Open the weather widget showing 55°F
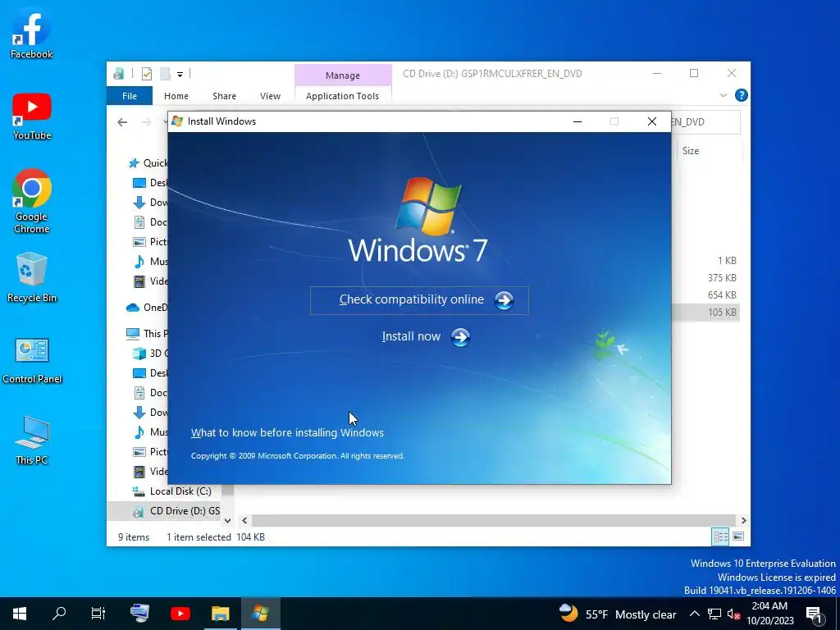This screenshot has width=840, height=630. point(618,614)
